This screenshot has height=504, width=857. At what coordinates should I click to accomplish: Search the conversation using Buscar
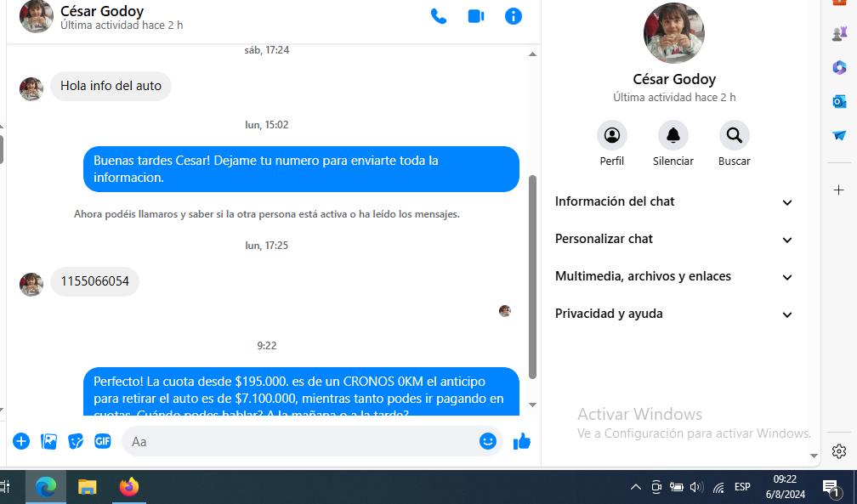pyautogui.click(x=734, y=144)
